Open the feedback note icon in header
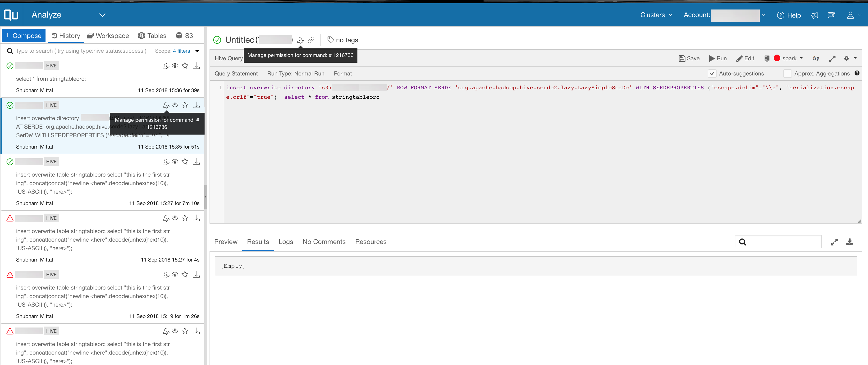This screenshot has height=365, width=868. [831, 15]
